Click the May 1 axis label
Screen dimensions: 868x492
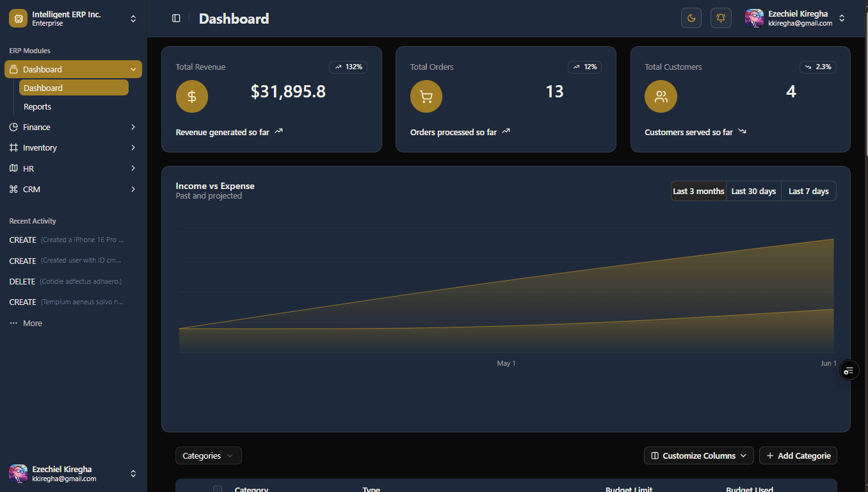point(506,363)
